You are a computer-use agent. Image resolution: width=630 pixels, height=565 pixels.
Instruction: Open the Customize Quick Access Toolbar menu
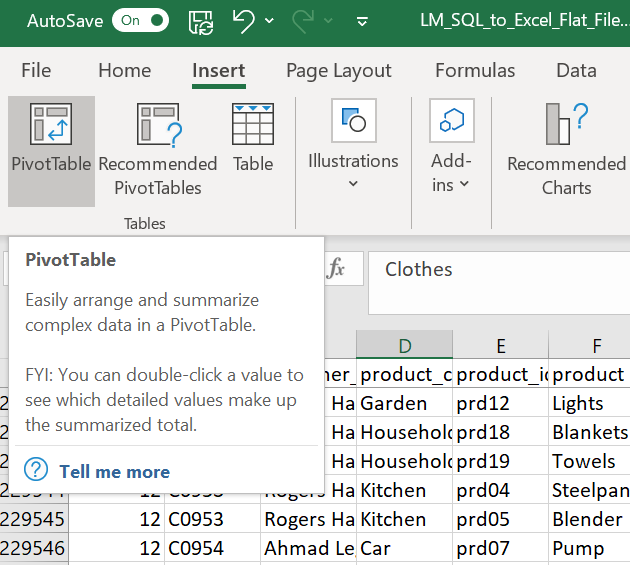tap(362, 21)
